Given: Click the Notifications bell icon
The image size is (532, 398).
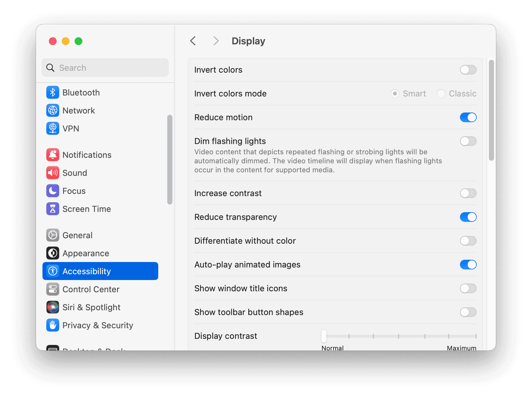Looking at the screenshot, I should point(53,155).
